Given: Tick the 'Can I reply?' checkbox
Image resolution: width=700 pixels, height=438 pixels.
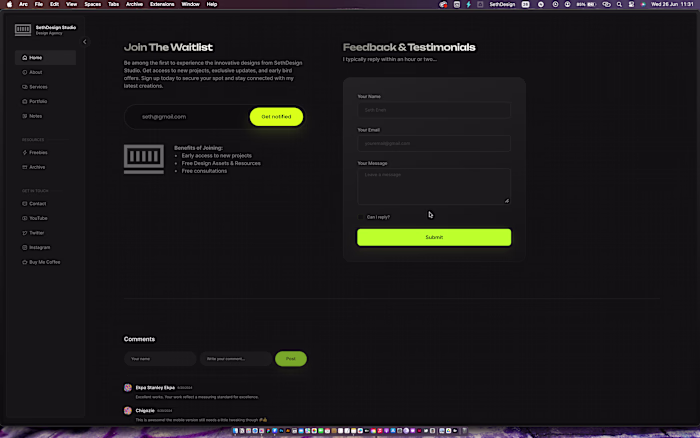Looking at the screenshot, I should 360,217.
